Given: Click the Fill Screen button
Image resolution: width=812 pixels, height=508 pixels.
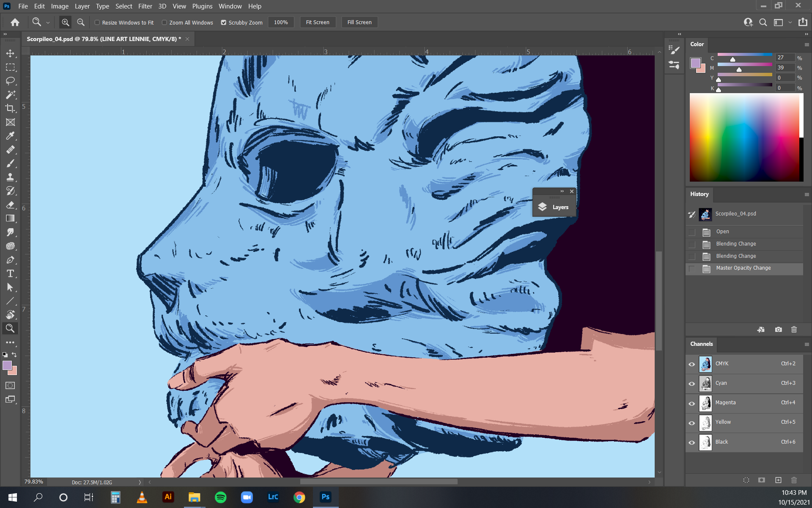Looking at the screenshot, I should [x=359, y=22].
